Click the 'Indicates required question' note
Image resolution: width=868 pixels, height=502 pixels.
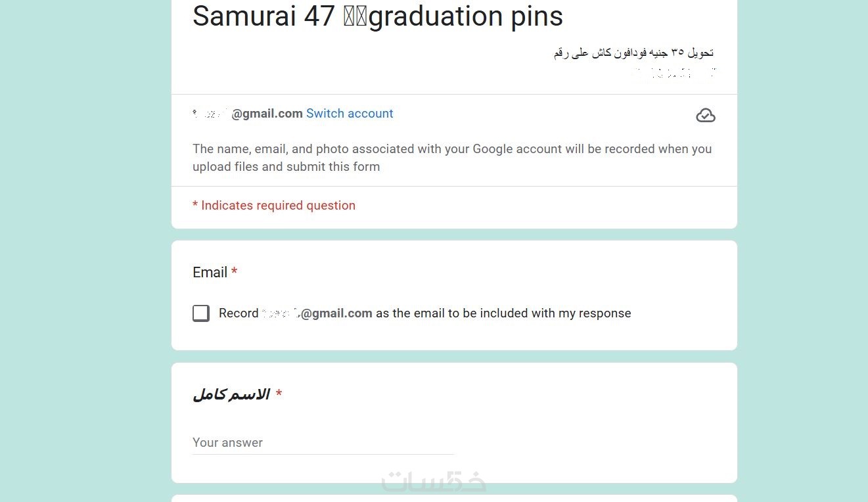[274, 206]
